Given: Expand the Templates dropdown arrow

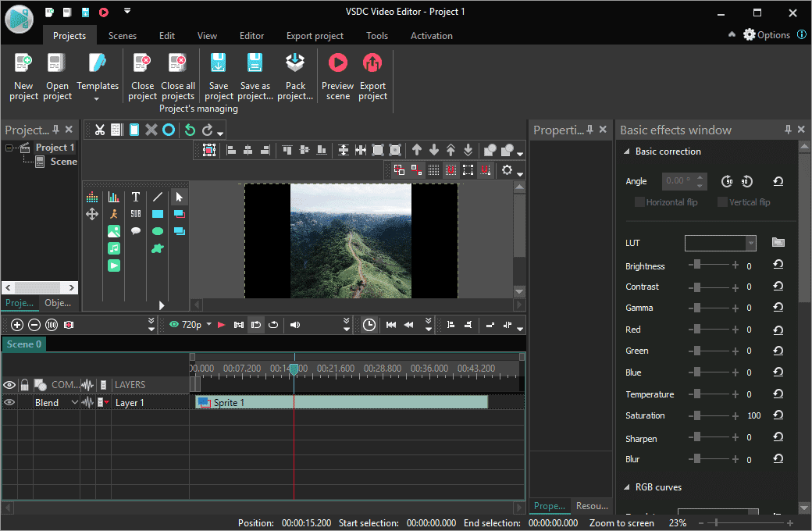Looking at the screenshot, I should pos(97,98).
